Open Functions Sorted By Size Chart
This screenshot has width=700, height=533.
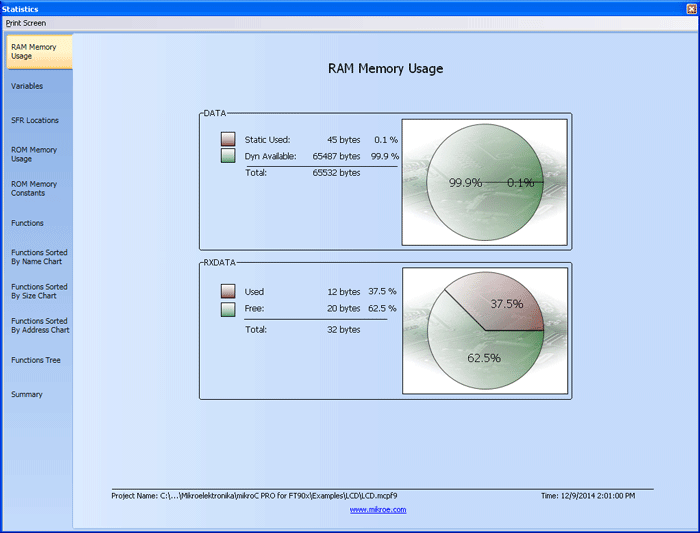click(39, 291)
